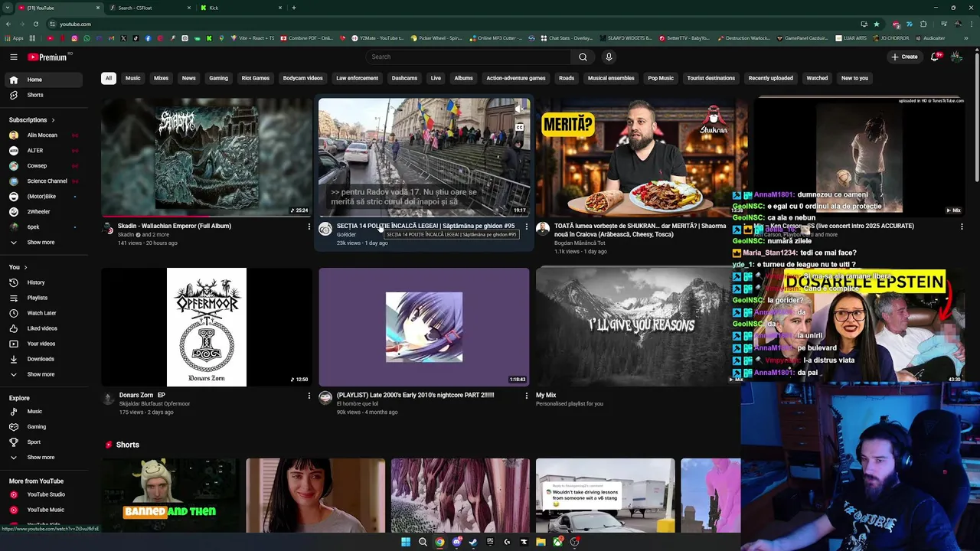Open Downloads in the sidebar
The width and height of the screenshot is (980, 551).
coord(42,359)
